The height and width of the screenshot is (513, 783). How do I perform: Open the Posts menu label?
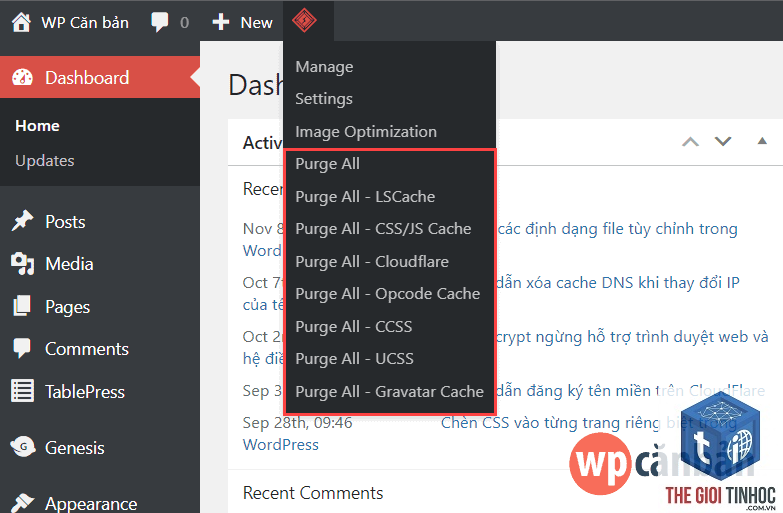[x=65, y=222]
